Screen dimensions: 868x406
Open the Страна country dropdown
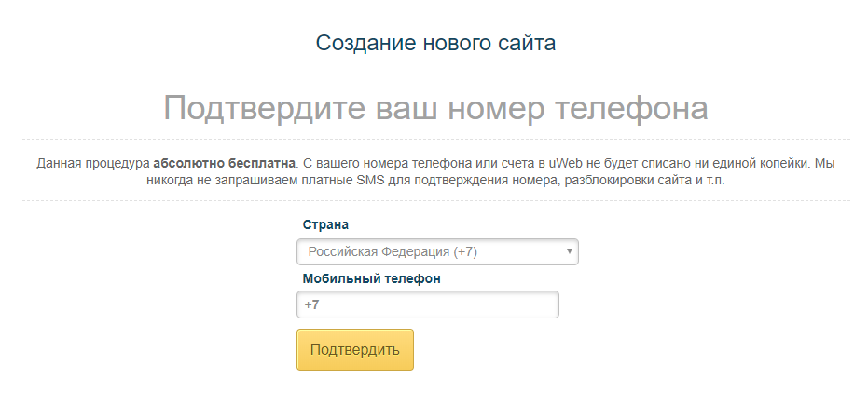pos(436,252)
